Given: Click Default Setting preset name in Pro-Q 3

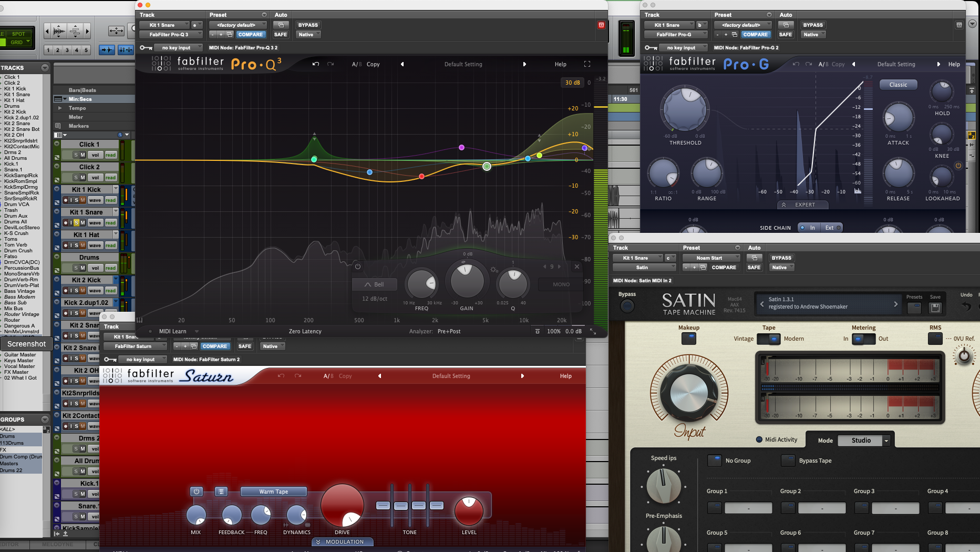Looking at the screenshot, I should (463, 64).
